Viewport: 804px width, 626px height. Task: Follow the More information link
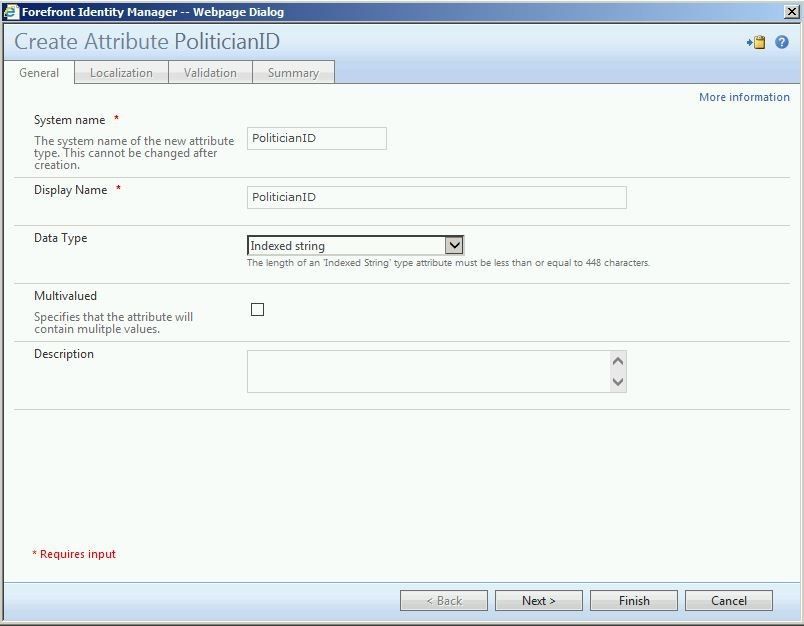pos(744,97)
